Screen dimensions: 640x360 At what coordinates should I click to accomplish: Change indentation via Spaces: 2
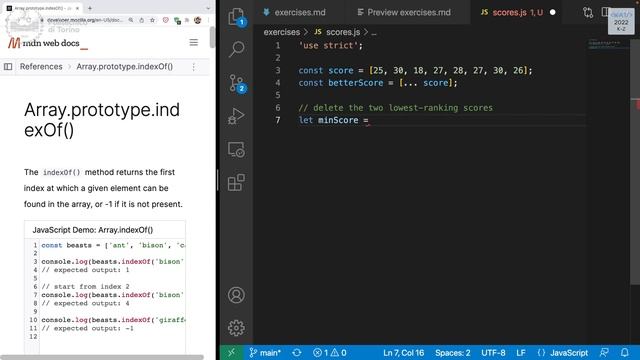point(453,353)
